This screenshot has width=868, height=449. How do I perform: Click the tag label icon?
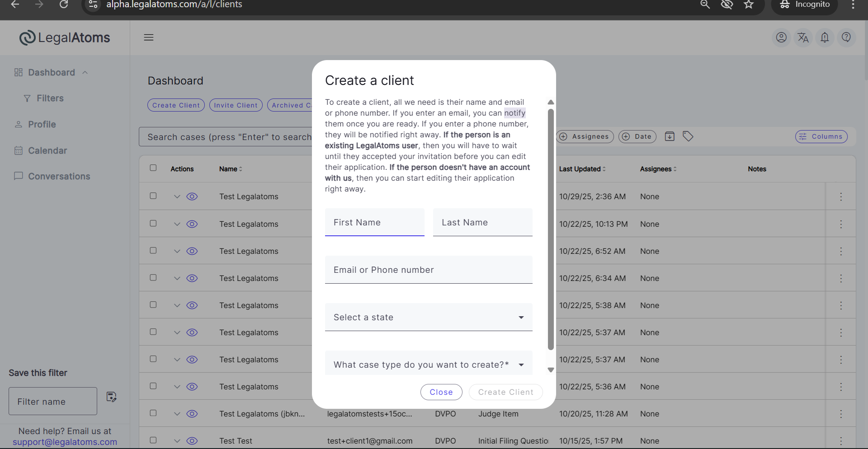[688, 136]
